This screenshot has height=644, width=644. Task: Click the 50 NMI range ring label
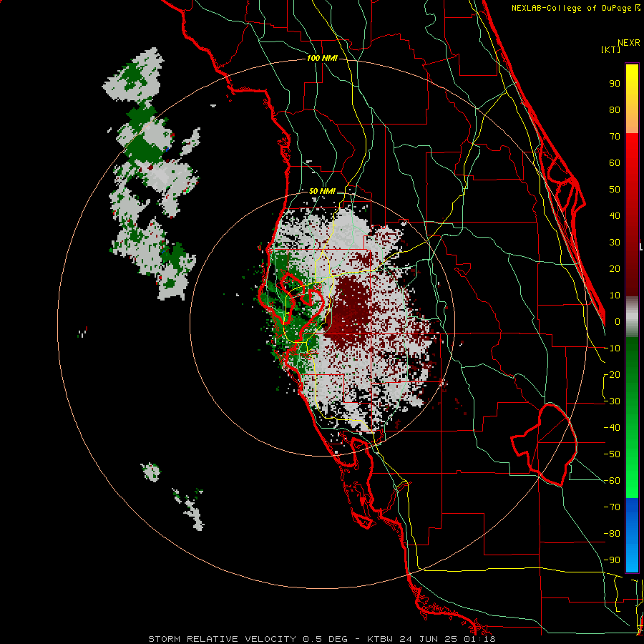pos(322,191)
